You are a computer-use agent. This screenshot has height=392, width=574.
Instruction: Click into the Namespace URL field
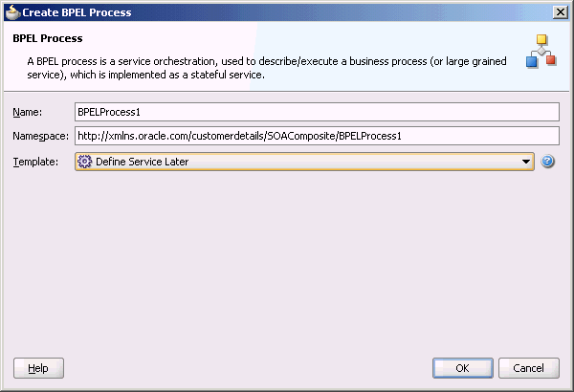[x=317, y=136]
